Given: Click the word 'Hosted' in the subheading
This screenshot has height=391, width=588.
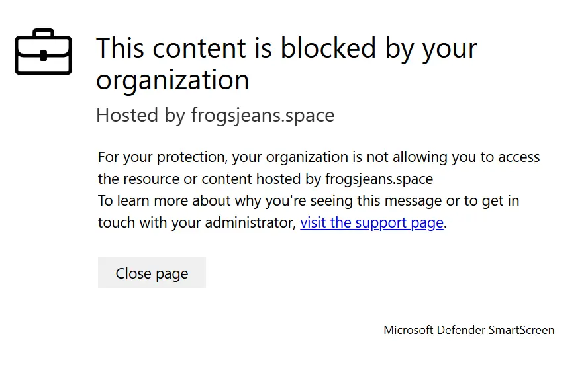Looking at the screenshot, I should pyautogui.click(x=127, y=115).
